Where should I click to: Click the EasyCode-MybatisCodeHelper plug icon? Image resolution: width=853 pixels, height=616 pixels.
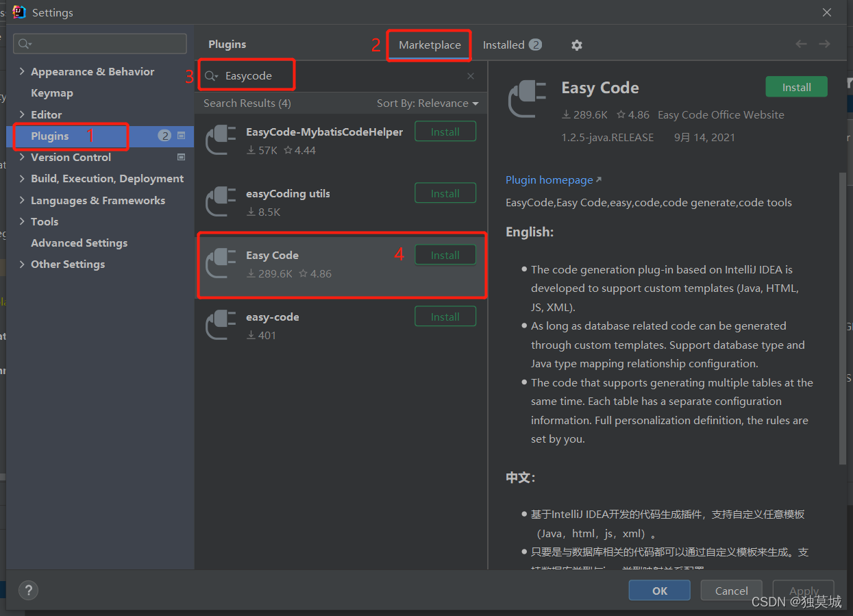click(x=221, y=140)
